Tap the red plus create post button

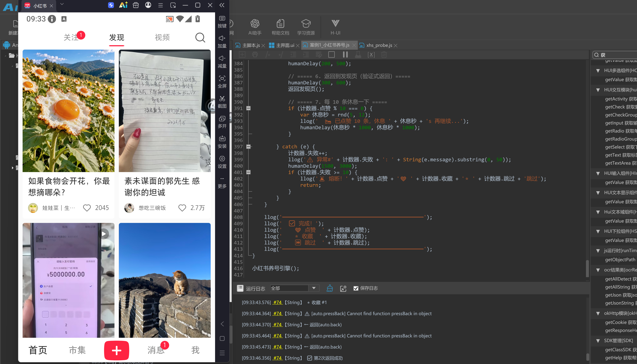click(x=116, y=350)
